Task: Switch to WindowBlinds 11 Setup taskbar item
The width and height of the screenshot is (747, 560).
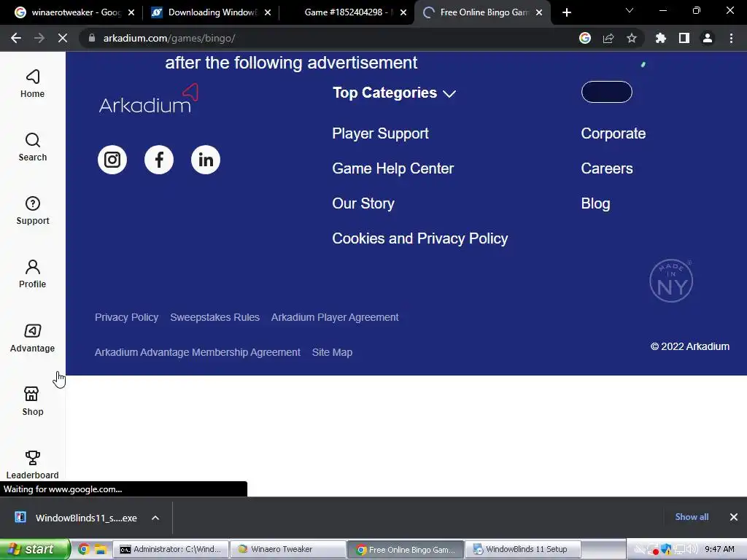Action: coord(522,550)
